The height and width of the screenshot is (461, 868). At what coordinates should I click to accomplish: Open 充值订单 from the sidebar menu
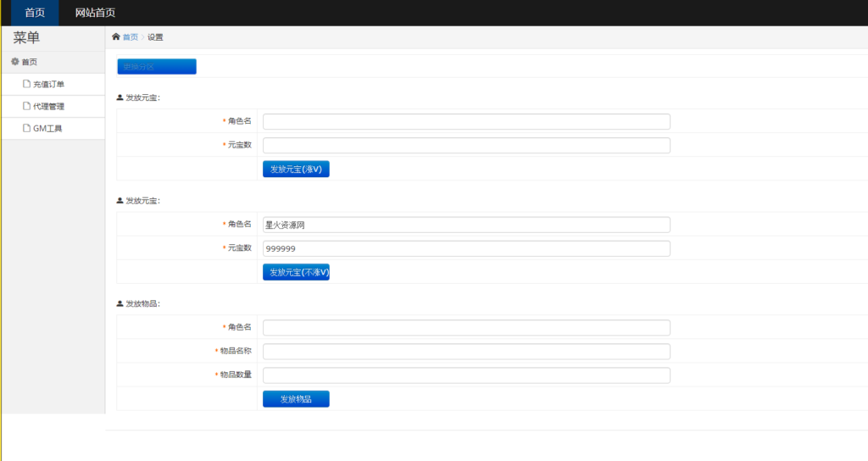[48, 84]
